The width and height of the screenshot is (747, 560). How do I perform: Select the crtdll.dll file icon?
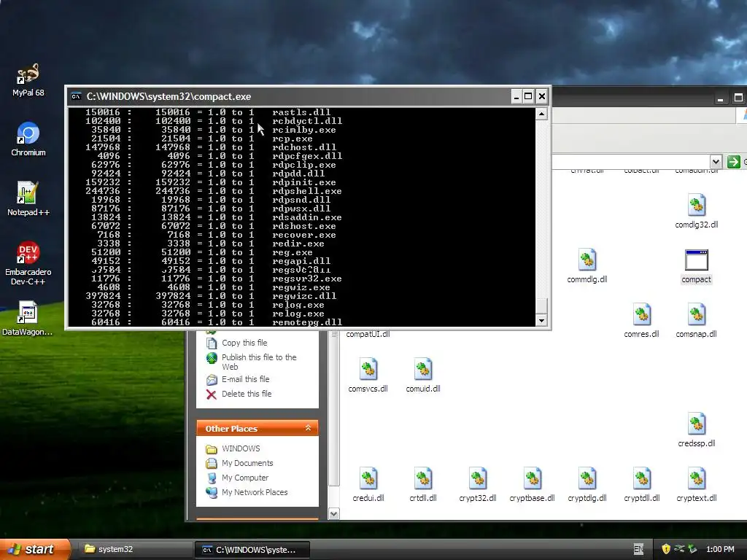coord(422,485)
